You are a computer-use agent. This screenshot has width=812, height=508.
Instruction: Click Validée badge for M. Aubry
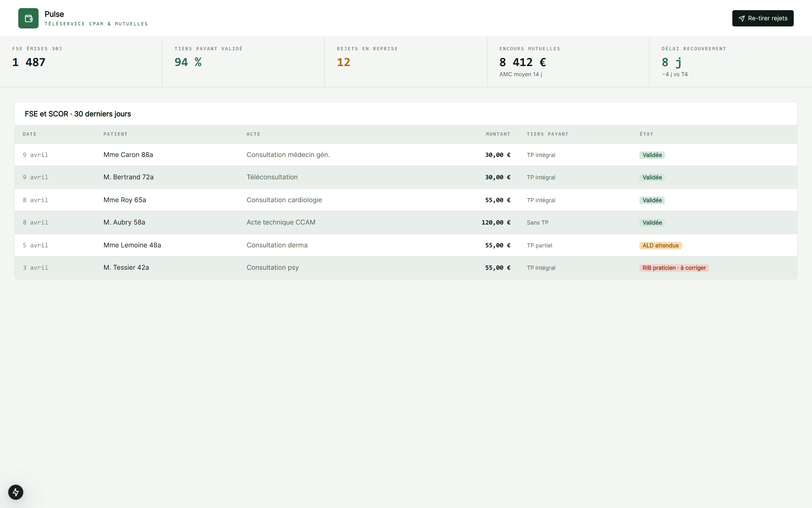[x=652, y=223]
